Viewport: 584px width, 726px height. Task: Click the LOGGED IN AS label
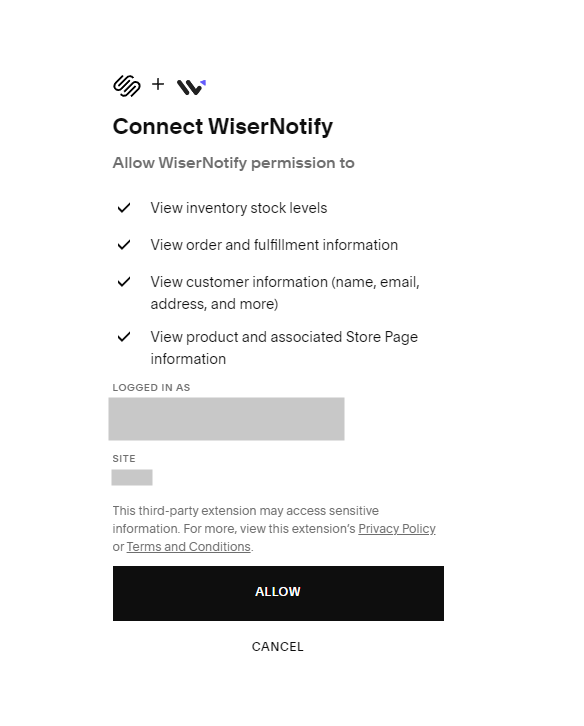[151, 388]
